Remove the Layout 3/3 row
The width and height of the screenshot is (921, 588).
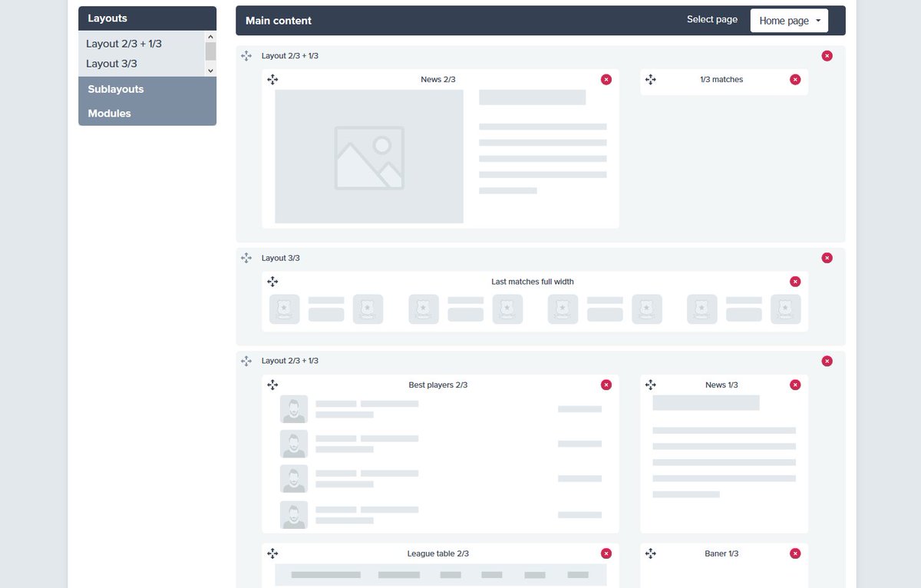pos(827,258)
